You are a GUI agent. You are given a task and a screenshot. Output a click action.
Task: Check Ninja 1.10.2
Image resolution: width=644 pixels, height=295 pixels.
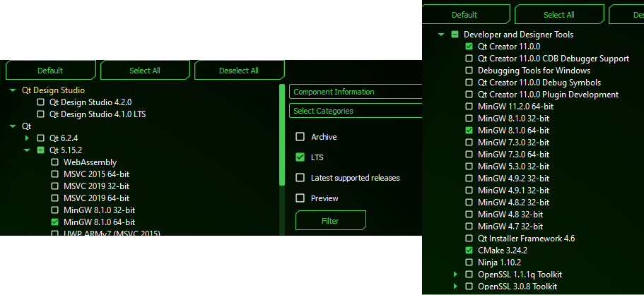coord(469,262)
